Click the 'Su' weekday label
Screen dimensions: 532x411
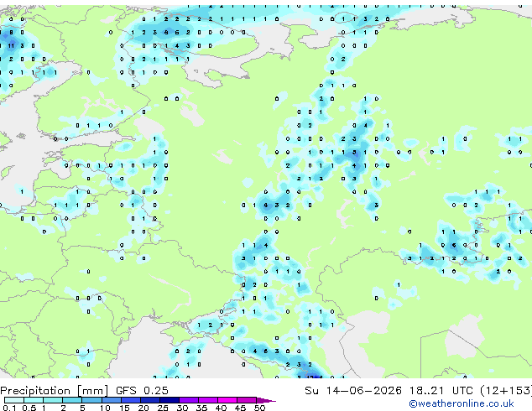[312, 391]
